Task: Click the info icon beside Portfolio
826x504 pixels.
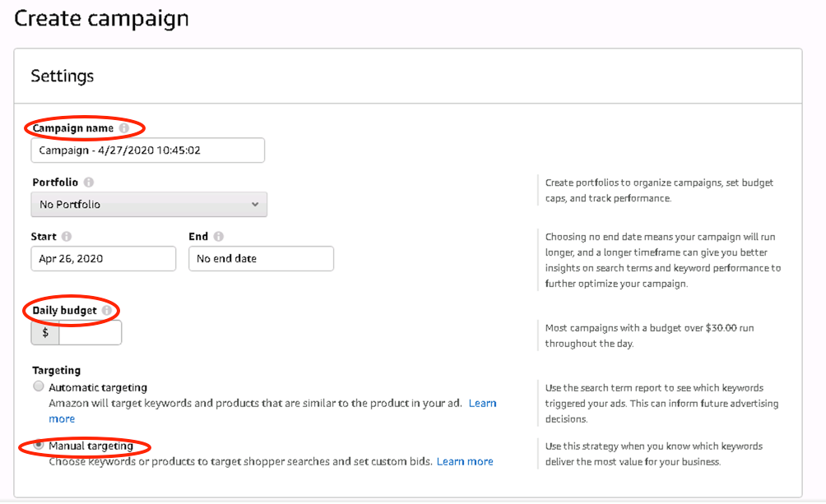Action: [89, 183]
